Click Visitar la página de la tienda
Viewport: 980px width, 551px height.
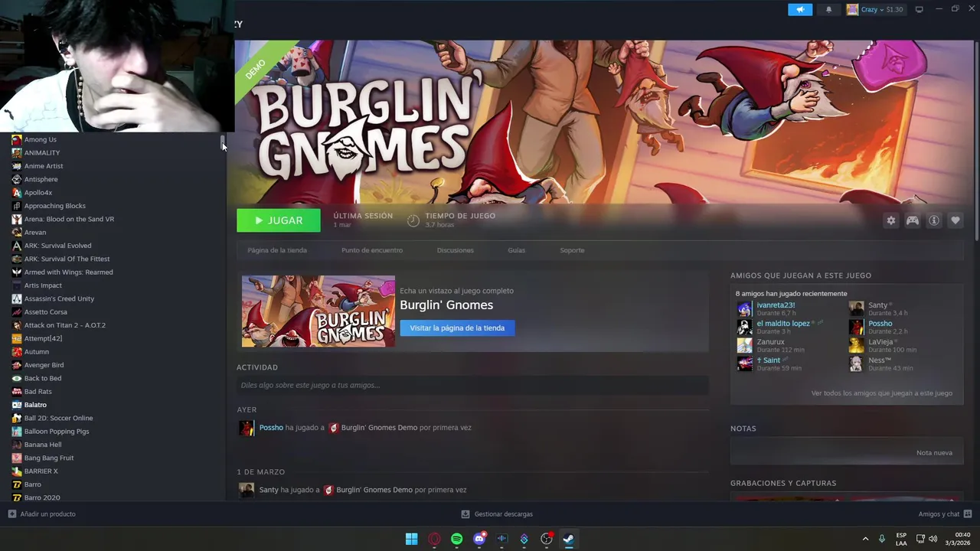pyautogui.click(x=457, y=328)
